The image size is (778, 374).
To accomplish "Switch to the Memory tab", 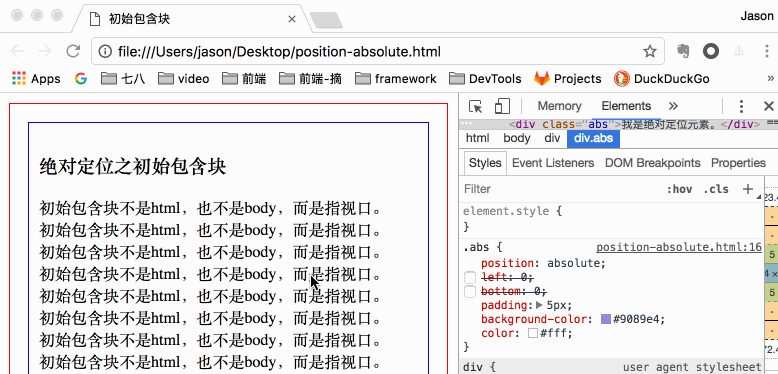I will coord(559,106).
